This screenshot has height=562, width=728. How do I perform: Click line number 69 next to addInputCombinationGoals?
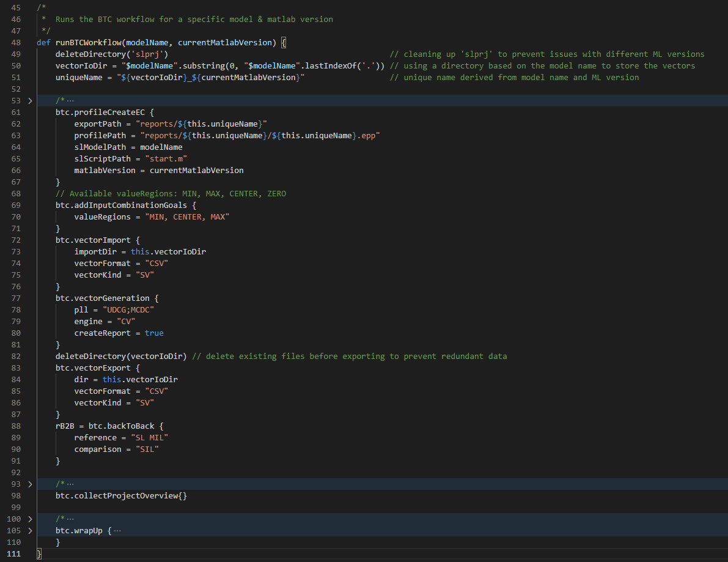click(x=16, y=205)
